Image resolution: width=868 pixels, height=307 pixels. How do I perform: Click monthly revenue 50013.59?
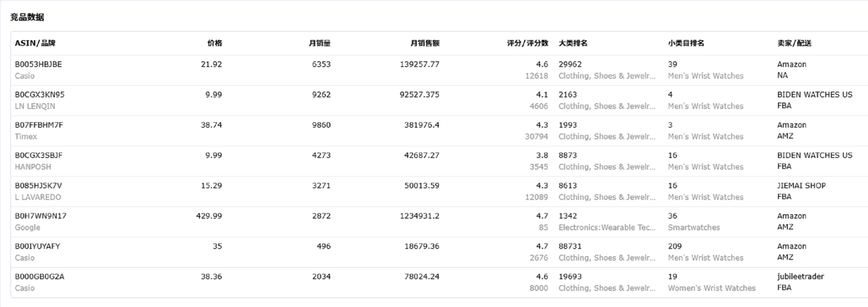coord(422,186)
